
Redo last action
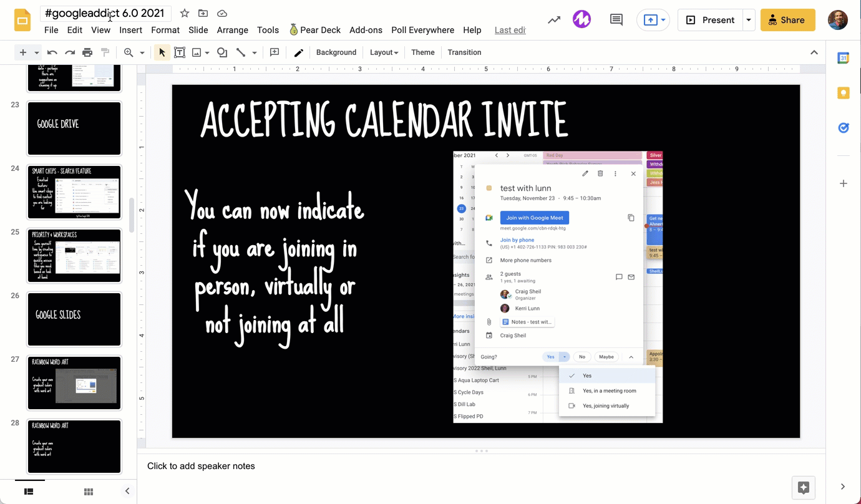(70, 52)
